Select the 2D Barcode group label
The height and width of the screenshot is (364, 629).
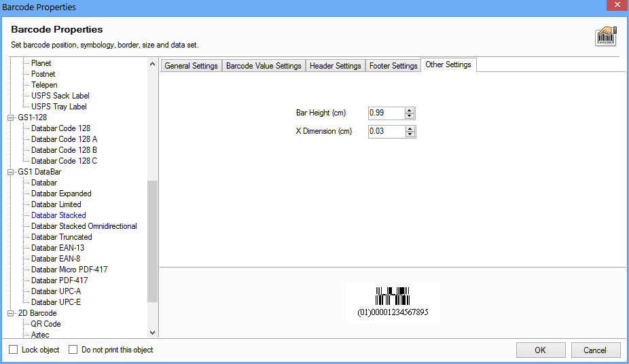pos(37,312)
